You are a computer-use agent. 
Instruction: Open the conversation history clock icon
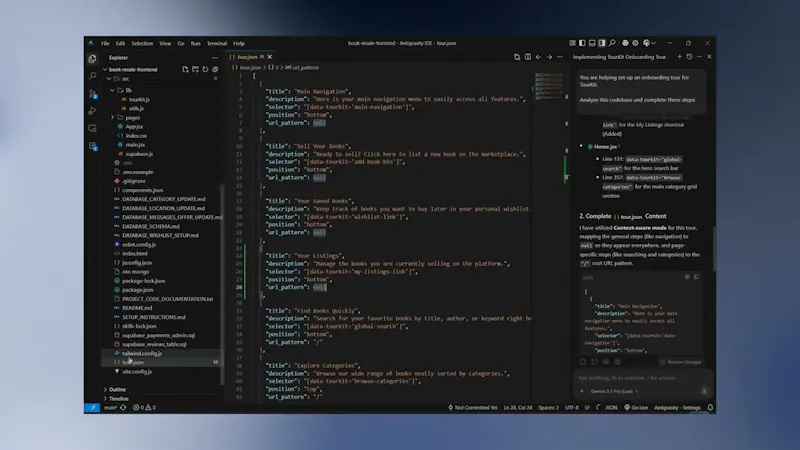pos(689,57)
